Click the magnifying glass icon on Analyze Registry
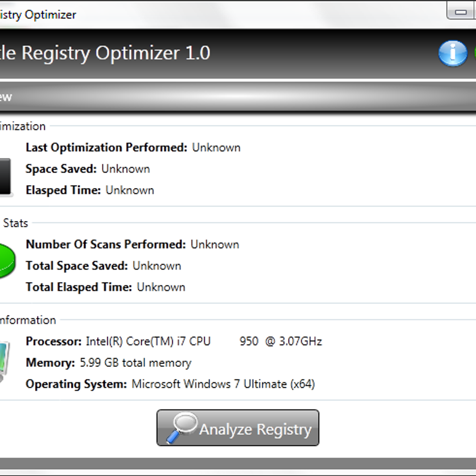 click(x=183, y=426)
